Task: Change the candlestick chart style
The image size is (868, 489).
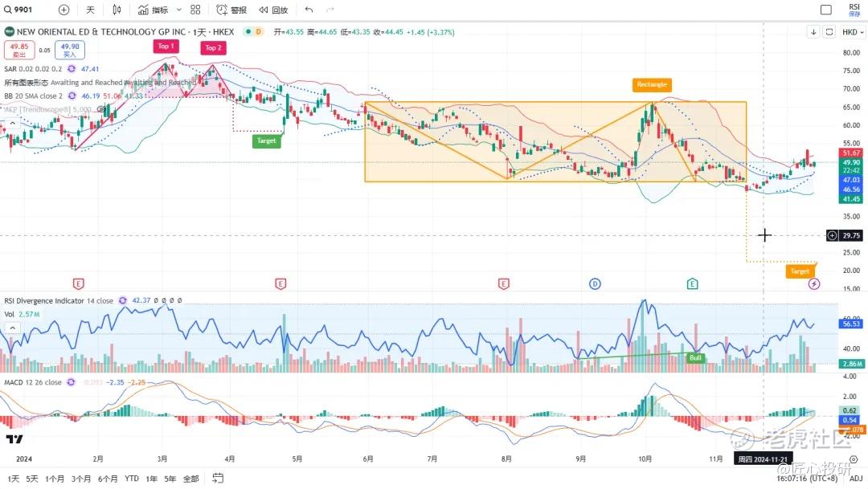Action: point(117,10)
